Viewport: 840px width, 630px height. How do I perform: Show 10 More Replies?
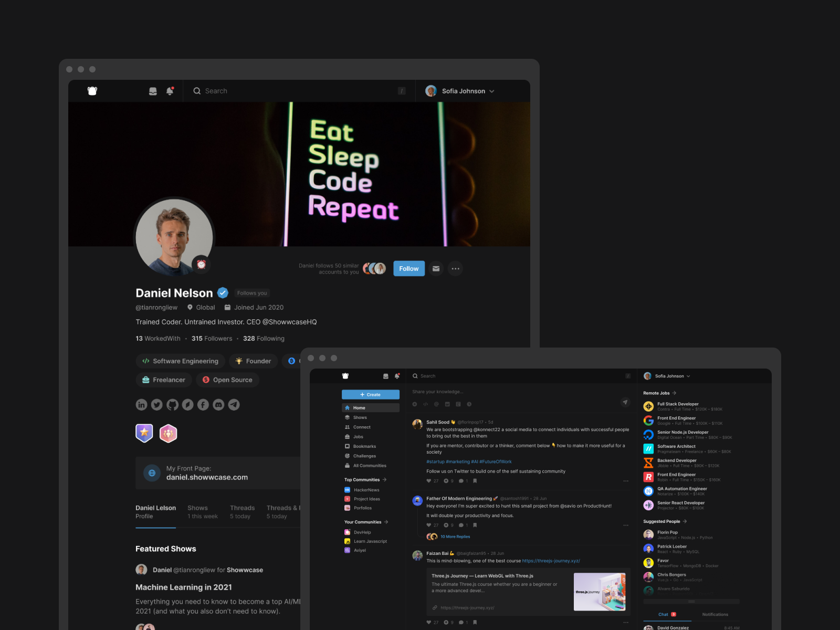tap(455, 537)
